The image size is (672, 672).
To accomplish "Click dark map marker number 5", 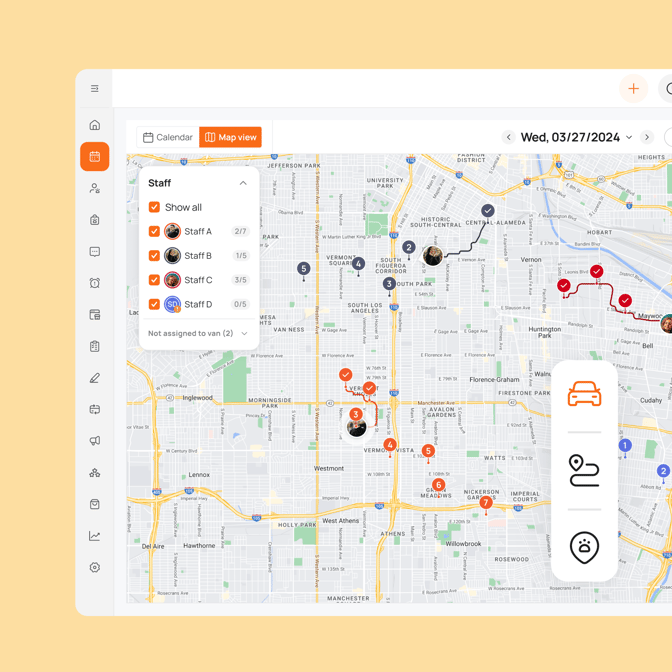I will point(304,269).
